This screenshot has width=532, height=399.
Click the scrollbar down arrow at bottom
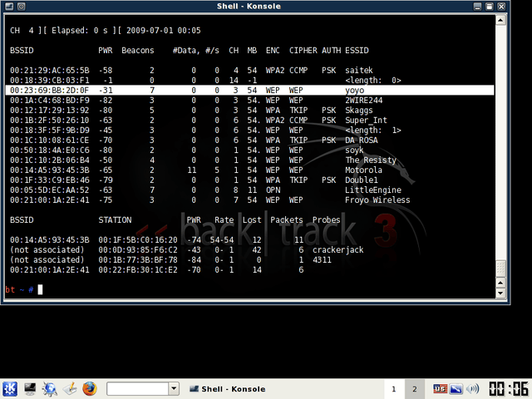tap(500, 293)
